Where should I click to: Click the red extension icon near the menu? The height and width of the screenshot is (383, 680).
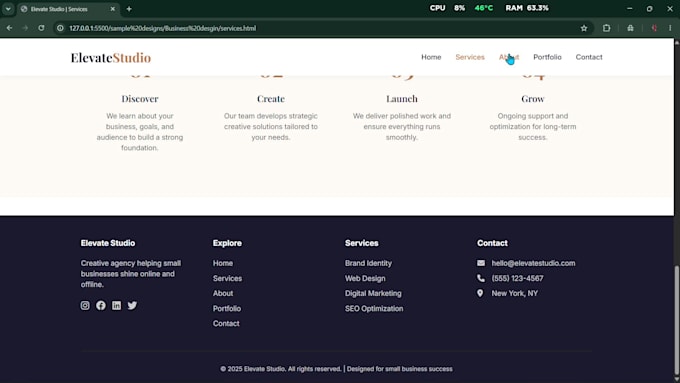654,28
